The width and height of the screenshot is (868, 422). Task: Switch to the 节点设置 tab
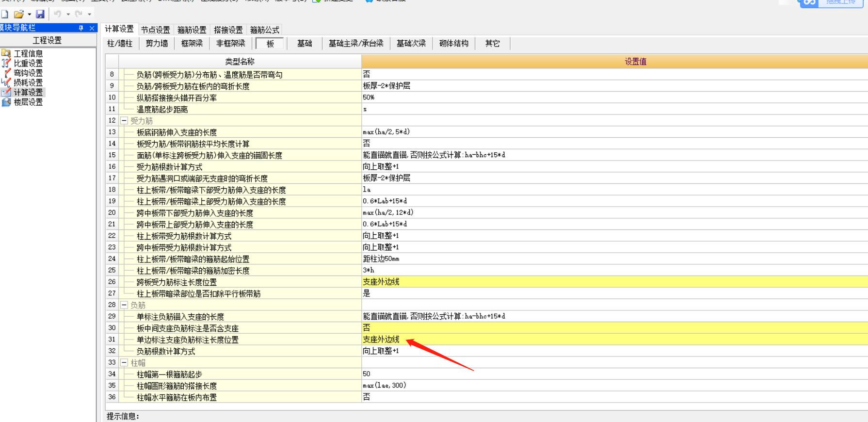(x=155, y=30)
